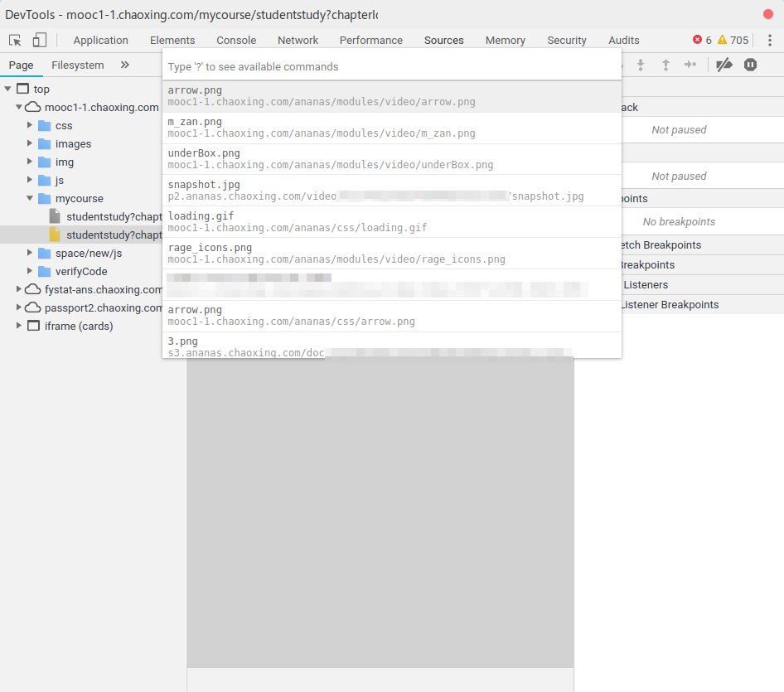The image size is (784, 692).
Task: Open DevTools three-dot customize menu
Action: (770, 40)
